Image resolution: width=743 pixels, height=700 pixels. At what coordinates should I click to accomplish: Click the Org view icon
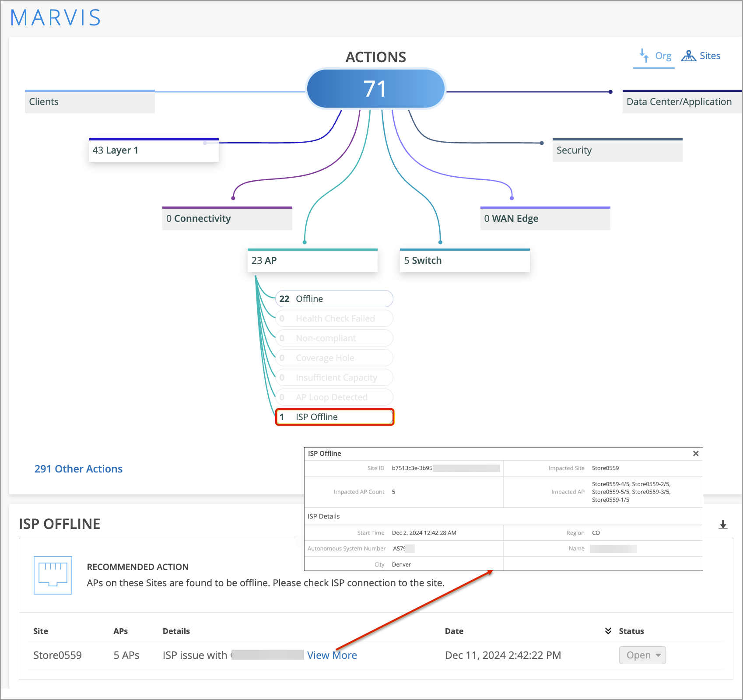[x=644, y=56]
